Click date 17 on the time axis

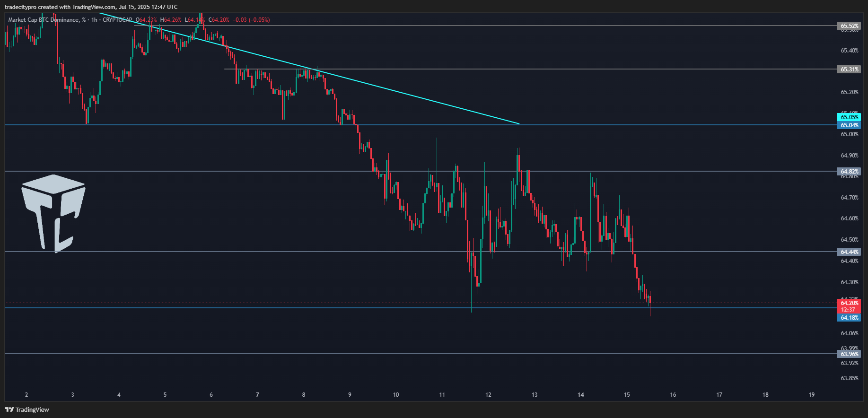pyautogui.click(x=719, y=395)
